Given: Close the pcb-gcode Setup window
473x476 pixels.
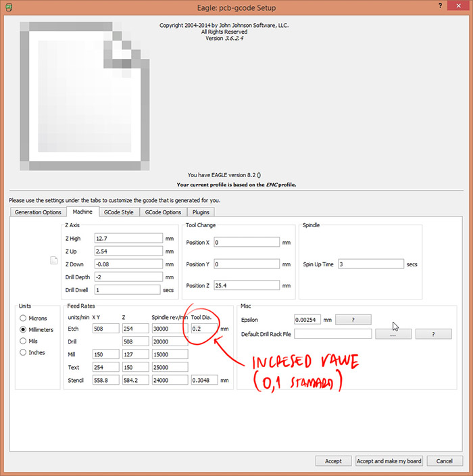Looking at the screenshot, I should (x=458, y=6).
